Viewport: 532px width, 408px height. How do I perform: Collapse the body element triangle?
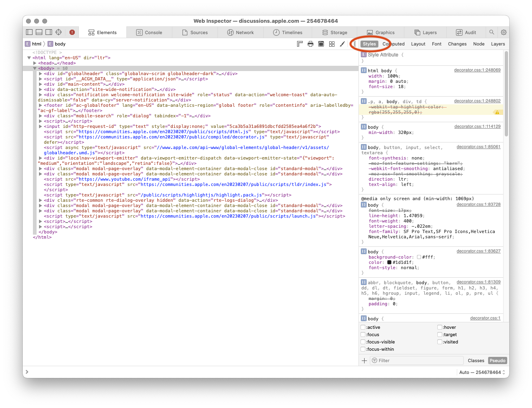[35, 68]
